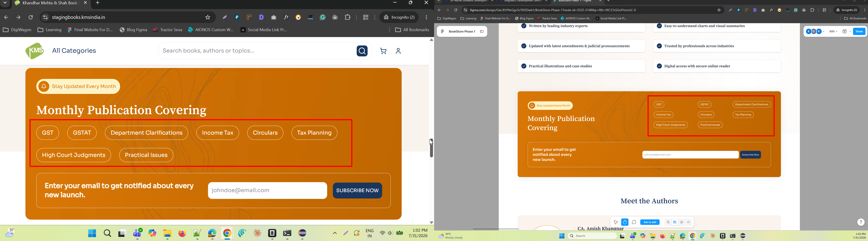The width and height of the screenshot is (868, 241).
Task: Open File Explorer from the left taskbar
Action: pyautogui.click(x=167, y=233)
